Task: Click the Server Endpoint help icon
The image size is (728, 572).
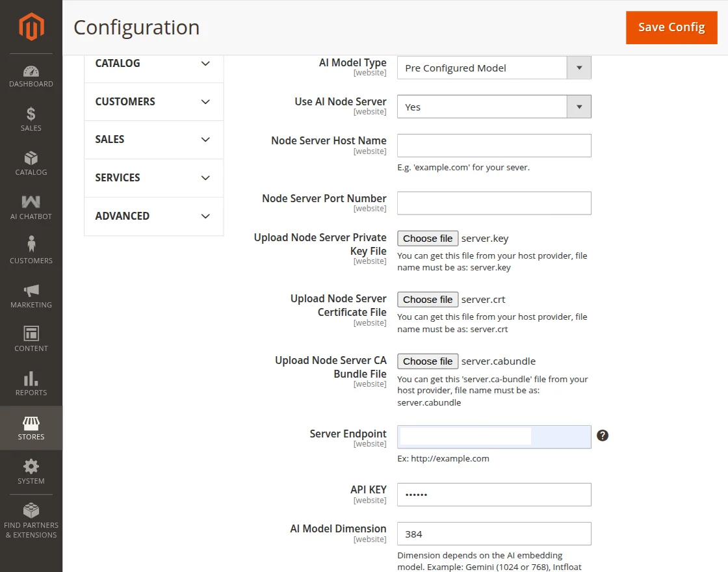Action: pyautogui.click(x=603, y=435)
